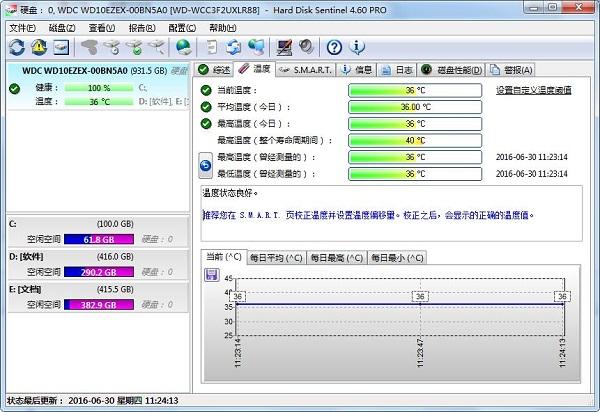The height and width of the screenshot is (412, 600).
Task: Open the 文件(F) menu
Action: pos(22,28)
